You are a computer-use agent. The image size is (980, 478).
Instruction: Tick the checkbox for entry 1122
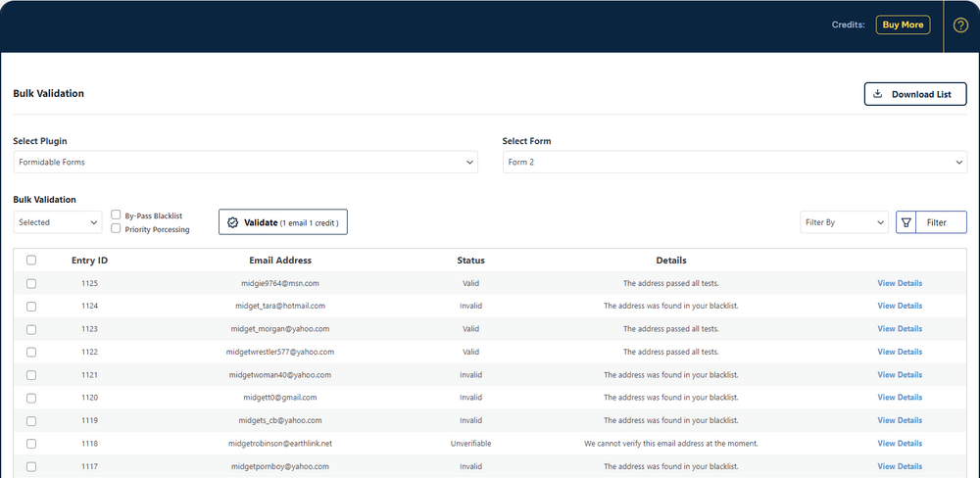pos(31,352)
